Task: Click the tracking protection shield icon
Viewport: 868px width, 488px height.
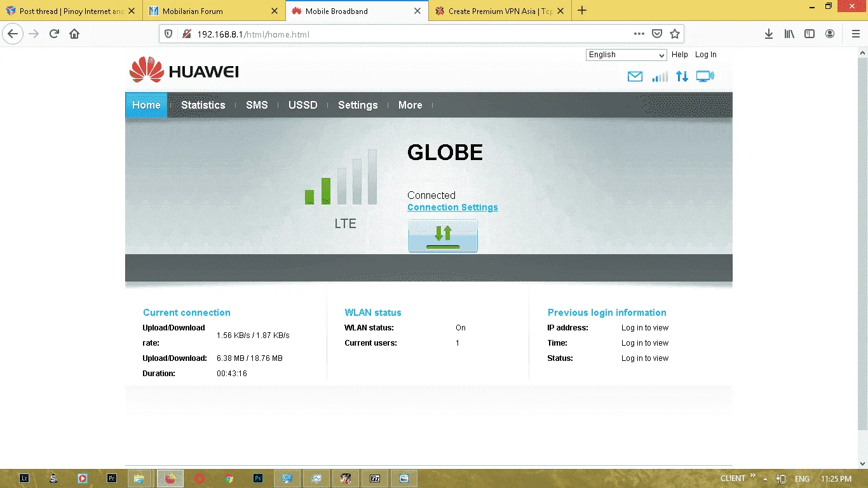Action: click(168, 34)
